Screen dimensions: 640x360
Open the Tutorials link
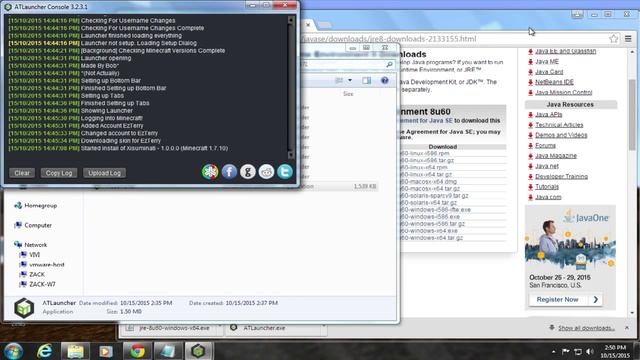point(547,187)
